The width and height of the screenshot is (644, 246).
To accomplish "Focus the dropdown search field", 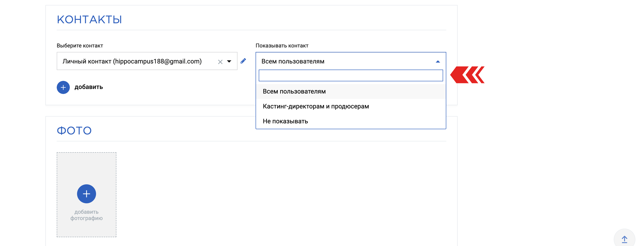I will 350,75.
